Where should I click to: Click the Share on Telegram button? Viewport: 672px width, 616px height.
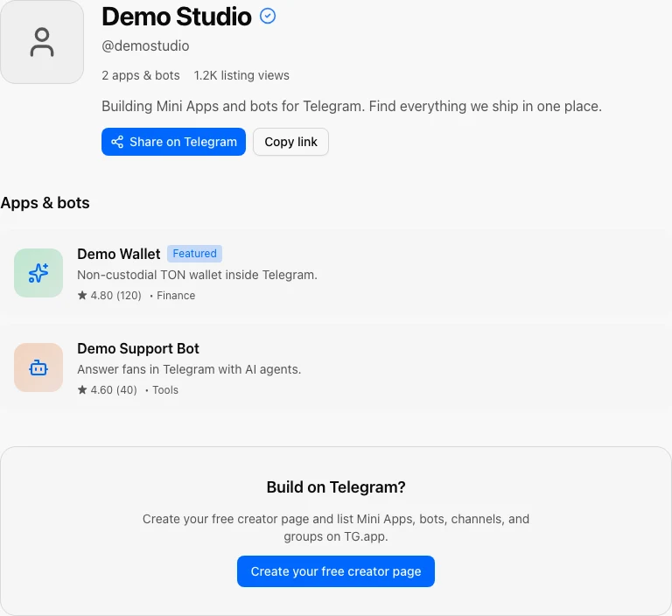coord(173,142)
